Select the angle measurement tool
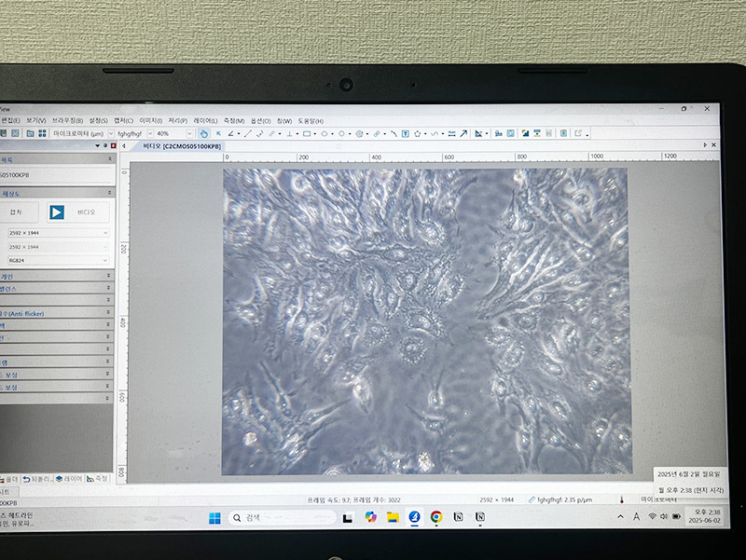The image size is (746, 560). 231,133
